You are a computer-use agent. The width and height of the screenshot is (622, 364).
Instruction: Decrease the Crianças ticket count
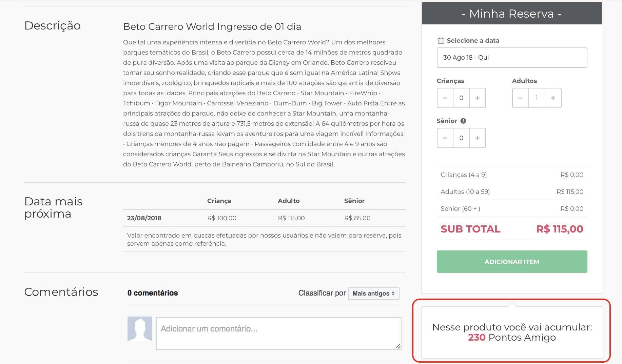click(x=445, y=98)
